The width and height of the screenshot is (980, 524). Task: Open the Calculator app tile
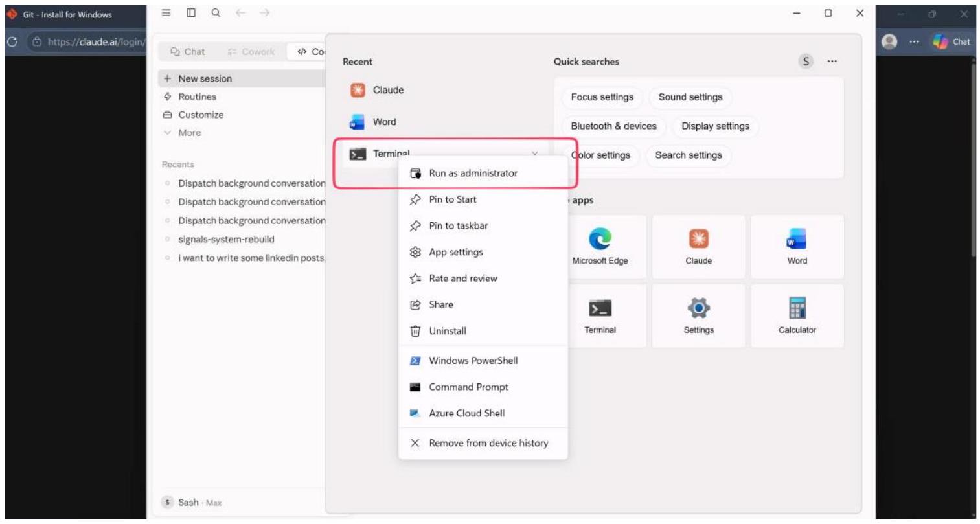pos(797,316)
